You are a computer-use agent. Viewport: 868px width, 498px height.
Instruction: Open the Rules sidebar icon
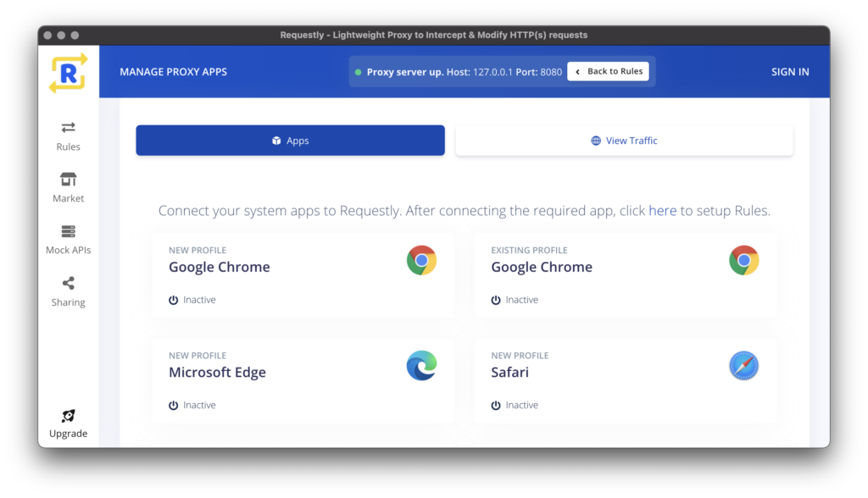[x=68, y=128]
